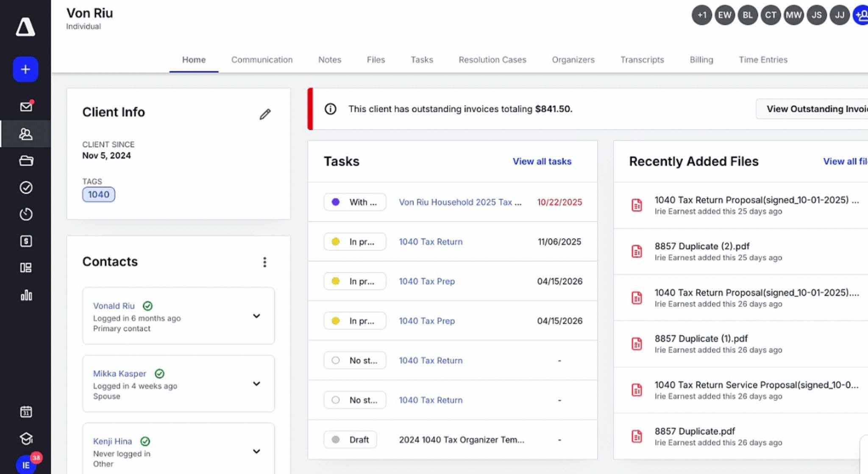Switch to the Communication tab
Screen dimensions: 868x474
click(262, 60)
